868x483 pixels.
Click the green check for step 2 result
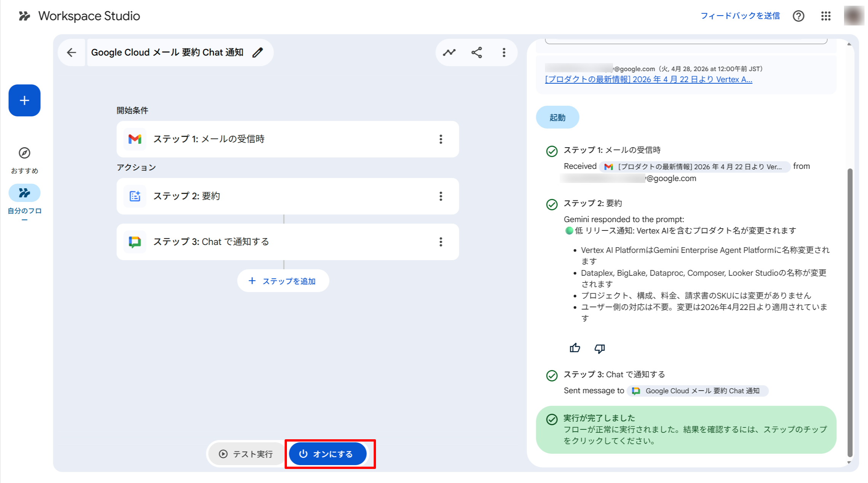coord(552,205)
